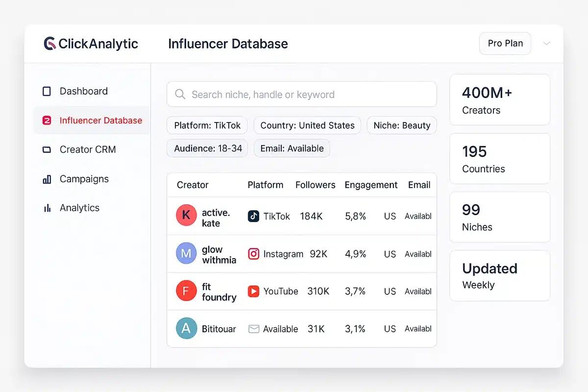Click the 184K followers value
Viewport: 588px width, 392px height.
coord(311,216)
